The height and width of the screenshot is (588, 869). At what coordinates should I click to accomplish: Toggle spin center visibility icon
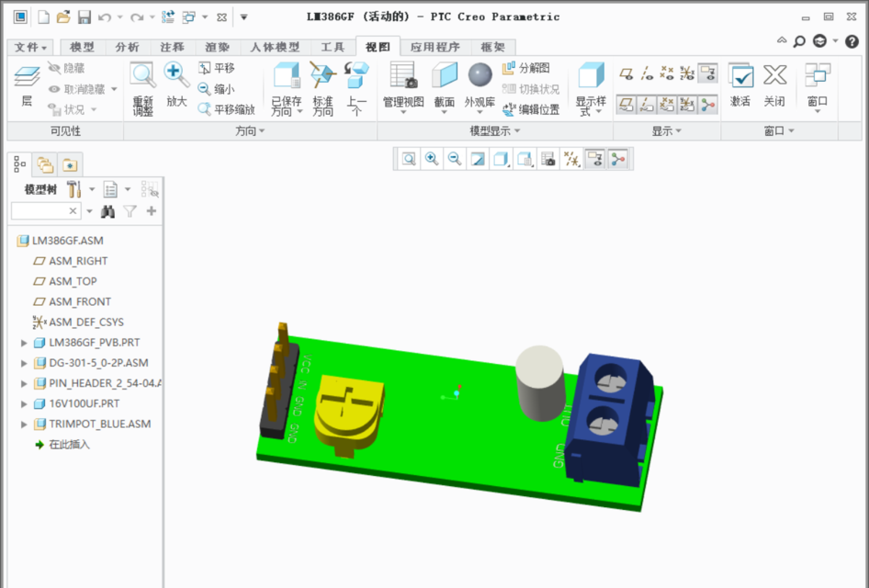[x=615, y=158]
